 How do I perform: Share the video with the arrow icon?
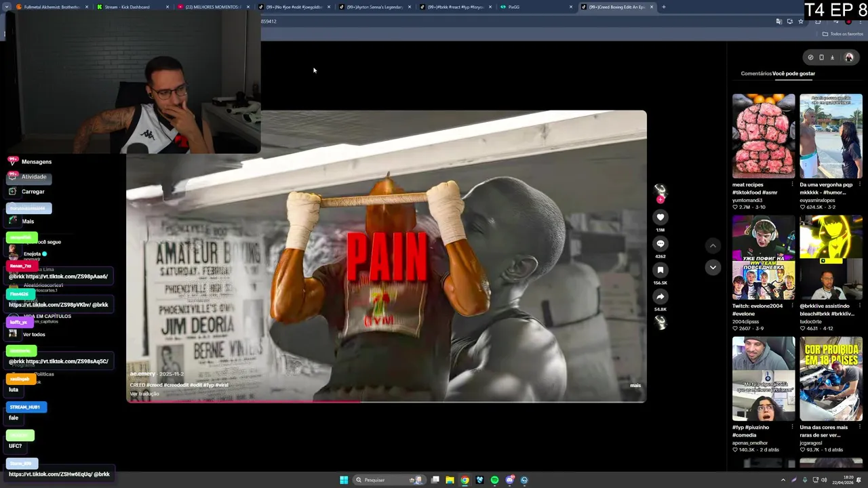click(660, 296)
